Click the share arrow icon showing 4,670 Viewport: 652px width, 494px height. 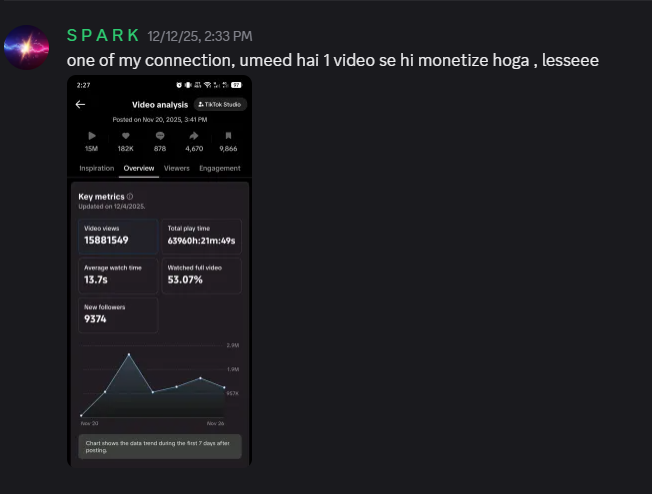tap(194, 136)
